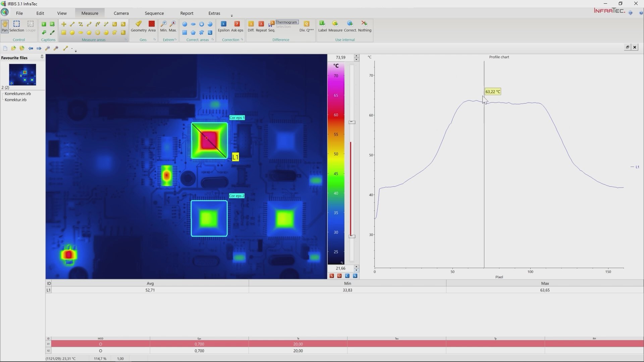
Task: Activate the Pan control tool
Action: pyautogui.click(x=5, y=26)
